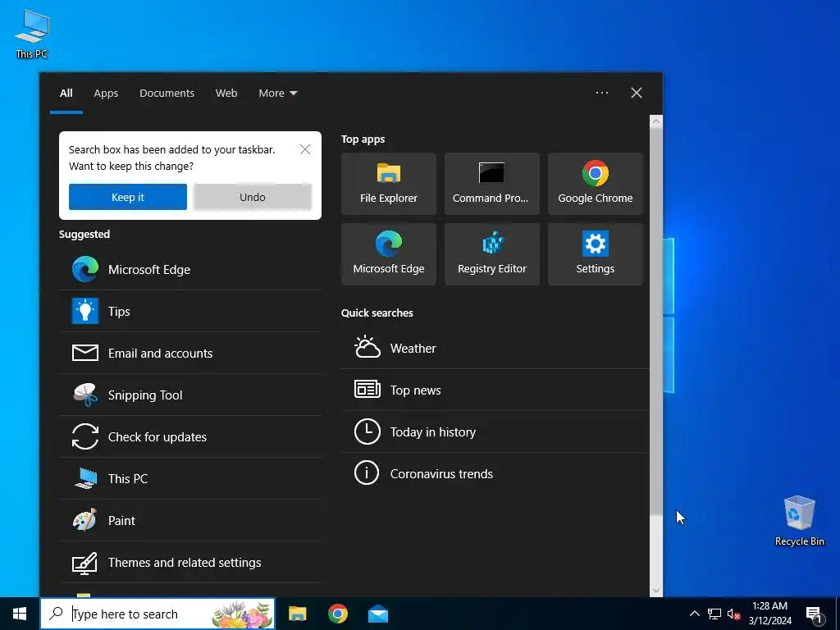Click the scrollbar down arrow
The width and height of the screenshot is (840, 630).
pos(655,591)
